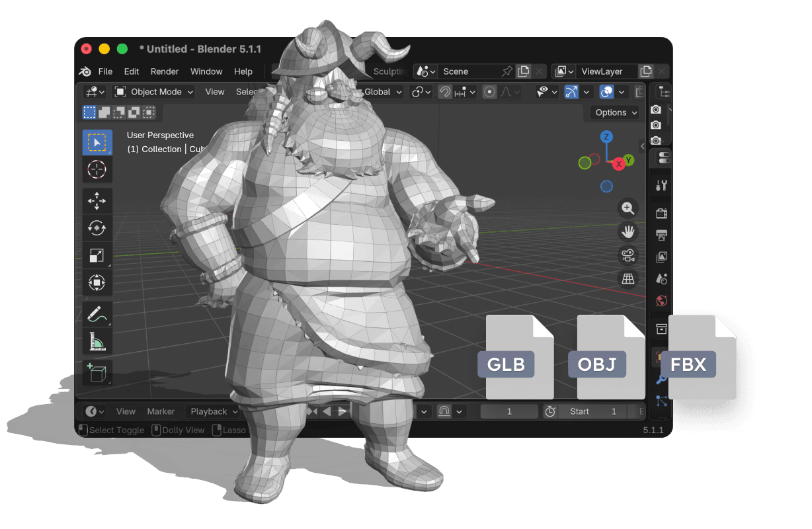Open the Object Mode dropdown
This screenshot has width=812, height=529.
[x=153, y=92]
